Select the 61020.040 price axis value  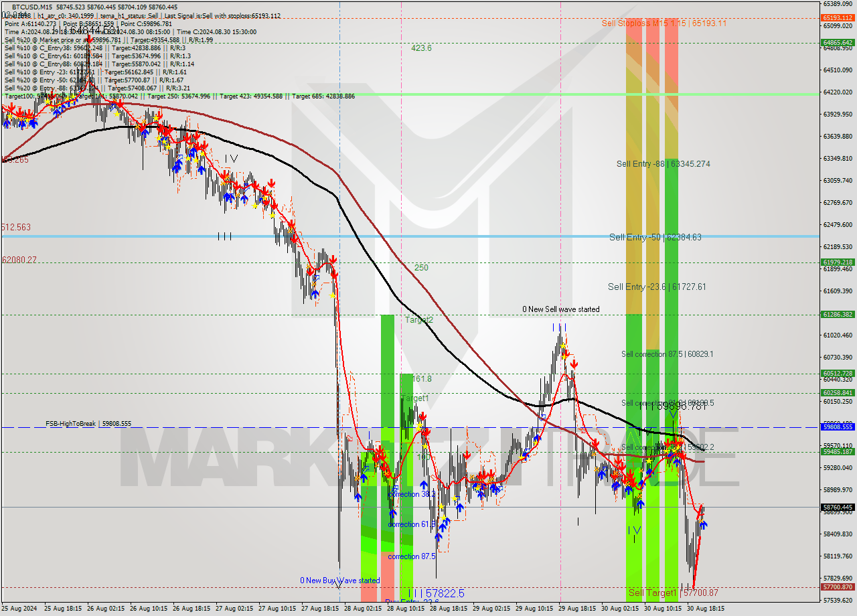(838, 335)
